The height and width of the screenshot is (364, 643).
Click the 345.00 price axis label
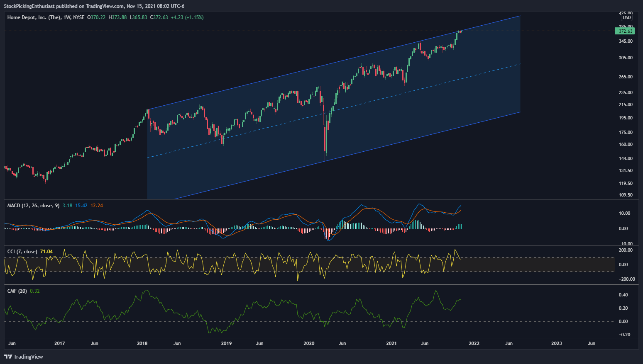click(626, 41)
